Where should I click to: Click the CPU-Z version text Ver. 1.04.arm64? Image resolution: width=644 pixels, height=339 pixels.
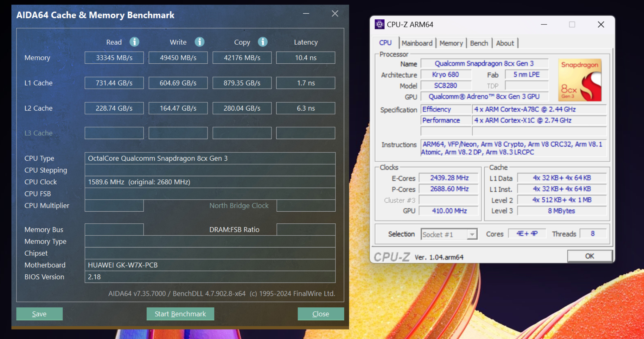pyautogui.click(x=439, y=257)
